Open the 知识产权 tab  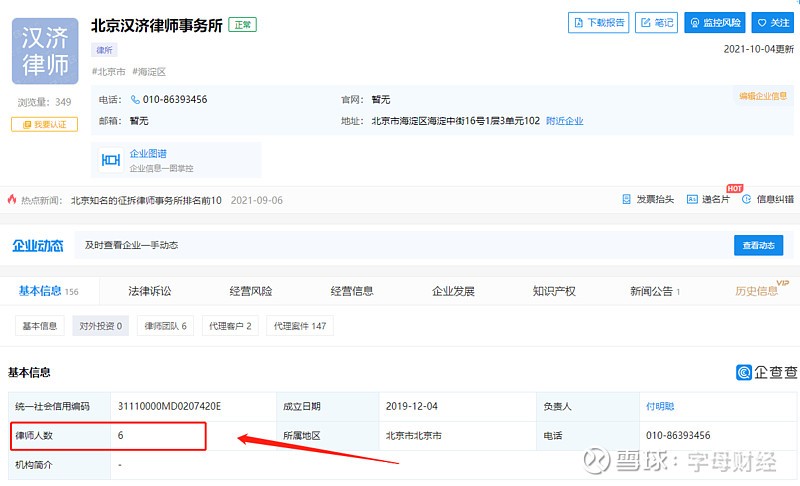click(554, 291)
